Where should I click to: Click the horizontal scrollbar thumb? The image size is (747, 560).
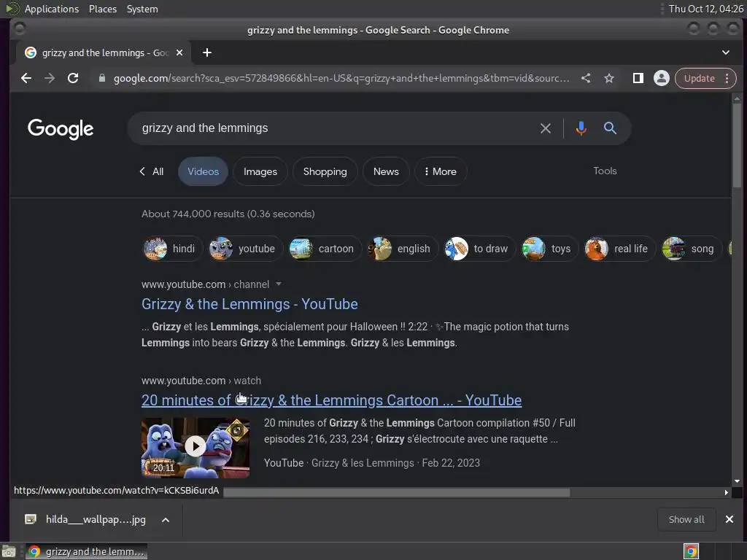tap(396, 492)
